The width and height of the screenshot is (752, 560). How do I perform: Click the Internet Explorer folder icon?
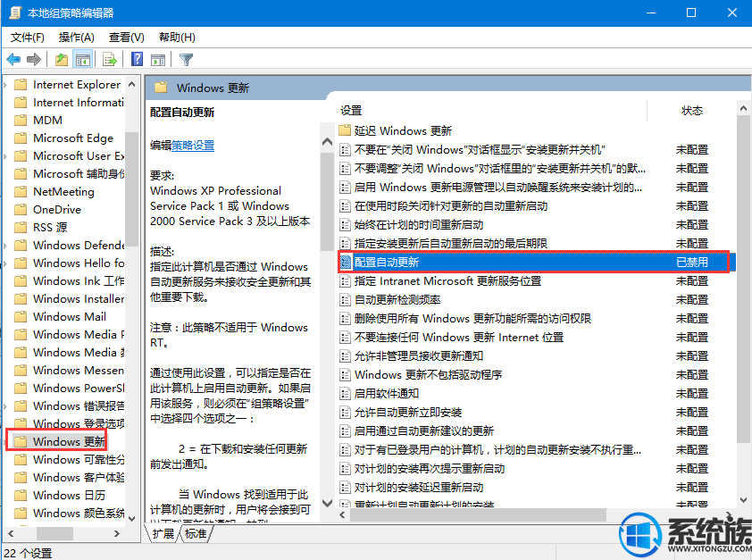(x=21, y=85)
